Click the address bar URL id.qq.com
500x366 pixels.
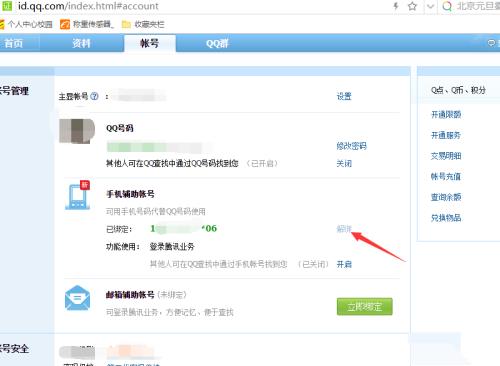pos(88,6)
